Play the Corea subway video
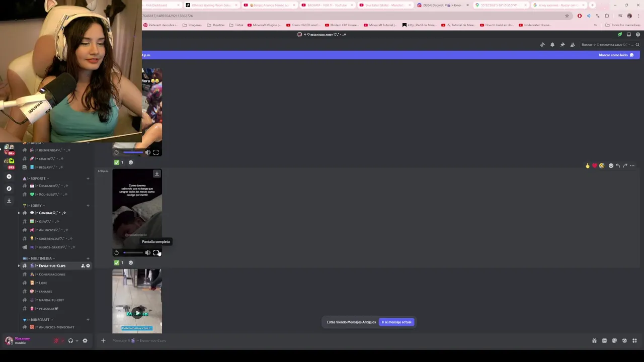This screenshot has width=644, height=362. pos(137,313)
